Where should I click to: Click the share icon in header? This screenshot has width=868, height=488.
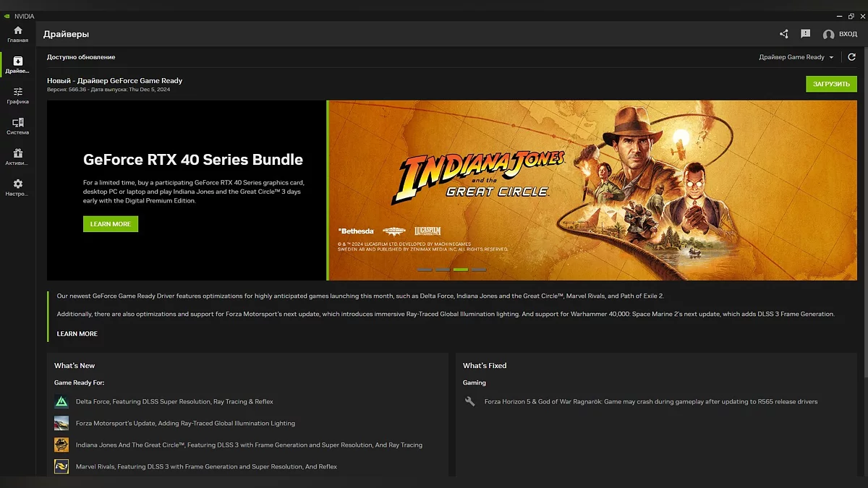pyautogui.click(x=784, y=34)
